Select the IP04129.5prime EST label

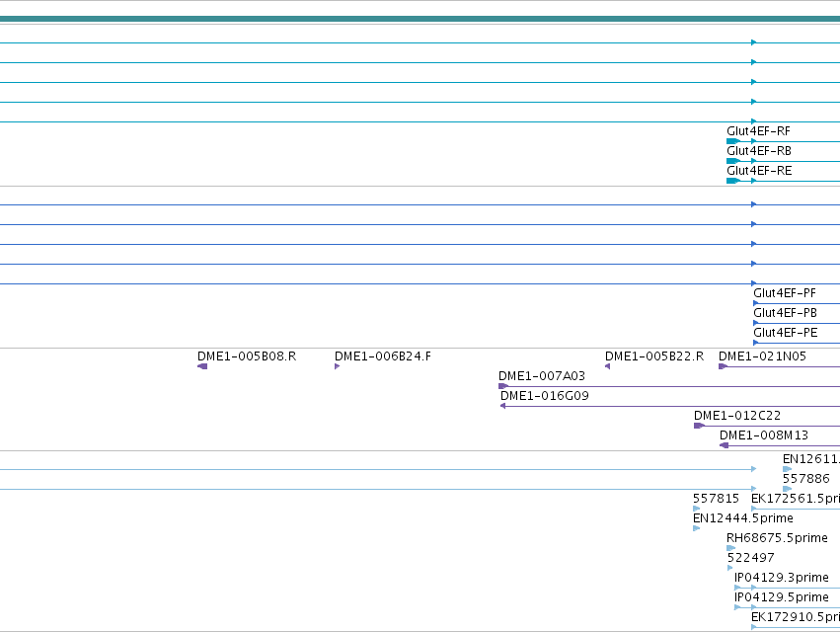(x=781, y=597)
